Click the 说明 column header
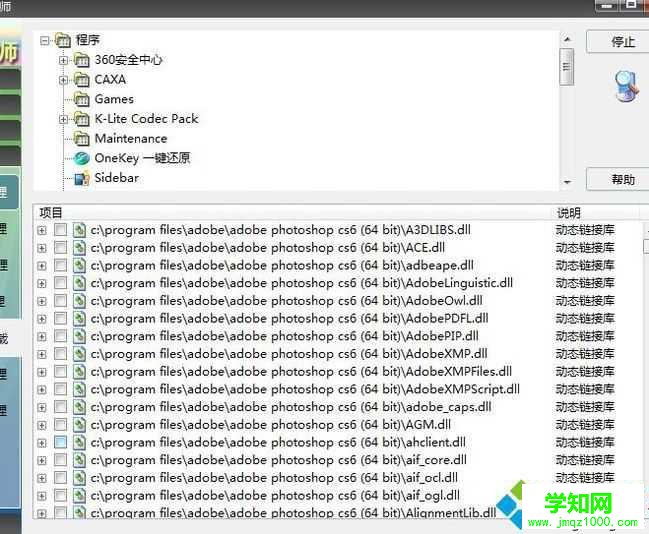649x534 pixels. pos(569,213)
